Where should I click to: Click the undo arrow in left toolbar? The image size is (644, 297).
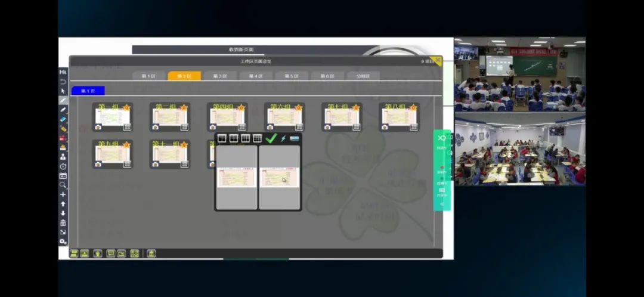(x=63, y=82)
